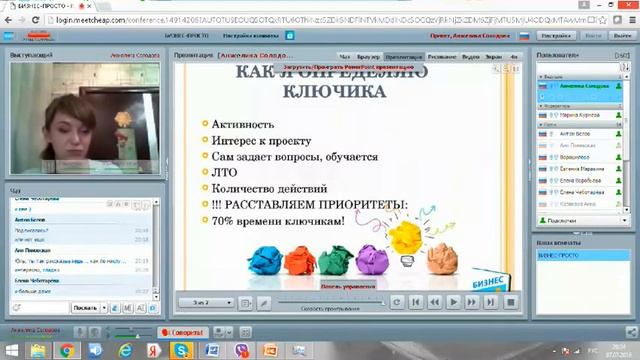Click the sort icon beside user search field

click(625, 67)
